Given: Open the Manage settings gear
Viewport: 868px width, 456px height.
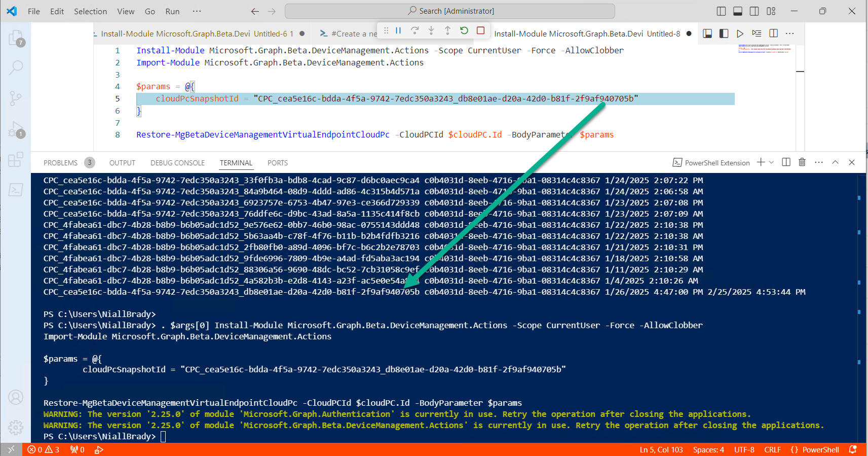Looking at the screenshot, I should (x=16, y=428).
